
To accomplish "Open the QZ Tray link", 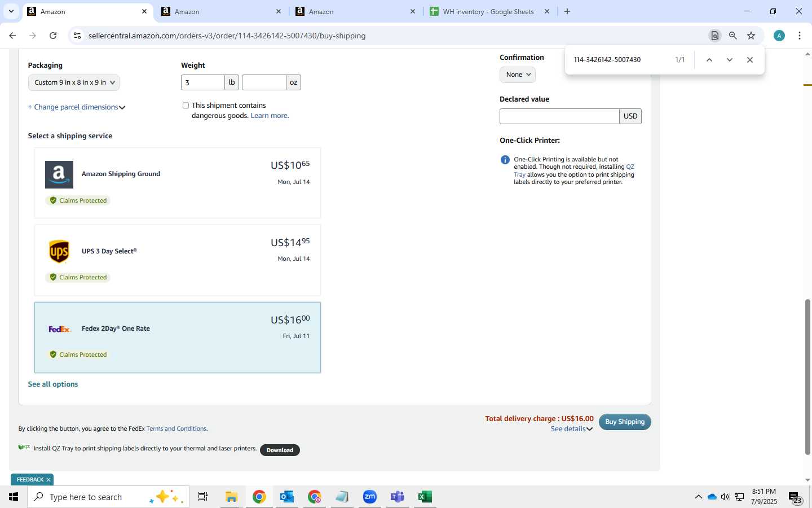I will tap(630, 167).
